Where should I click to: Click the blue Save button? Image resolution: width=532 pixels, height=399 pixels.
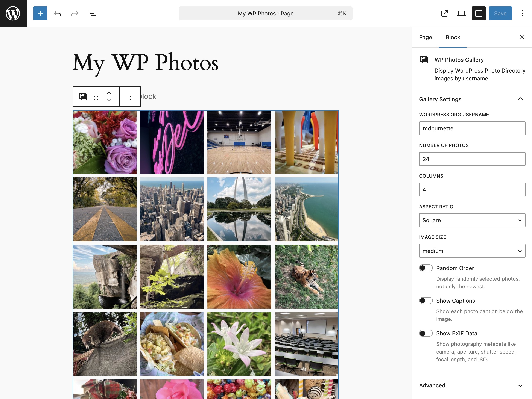500,14
